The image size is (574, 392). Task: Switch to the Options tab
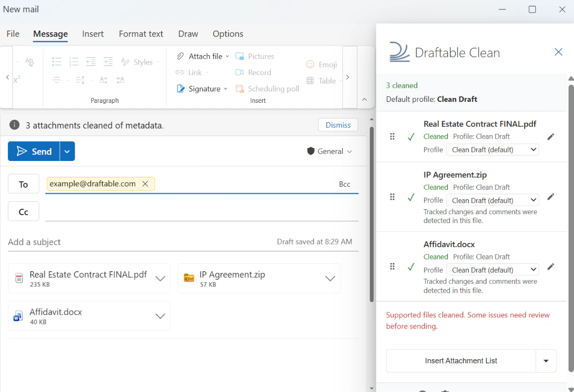tap(228, 34)
